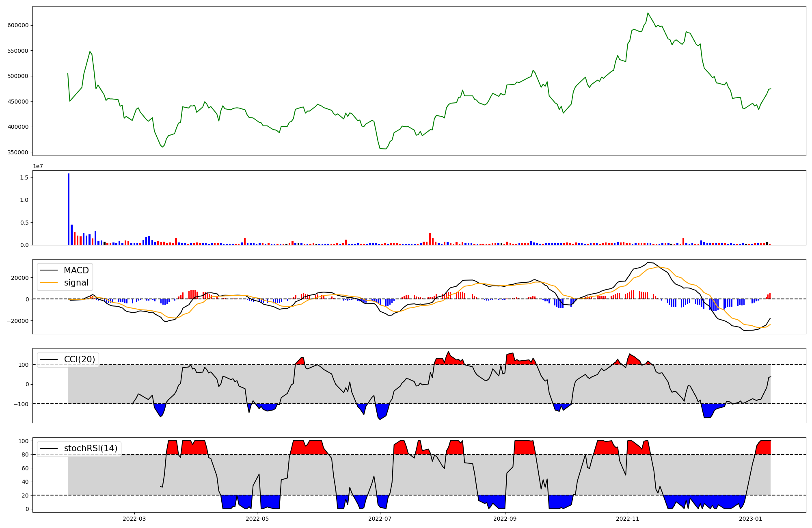Select the 2022-11 date tick label
Viewport: 812px width, 528px height.
point(628,519)
